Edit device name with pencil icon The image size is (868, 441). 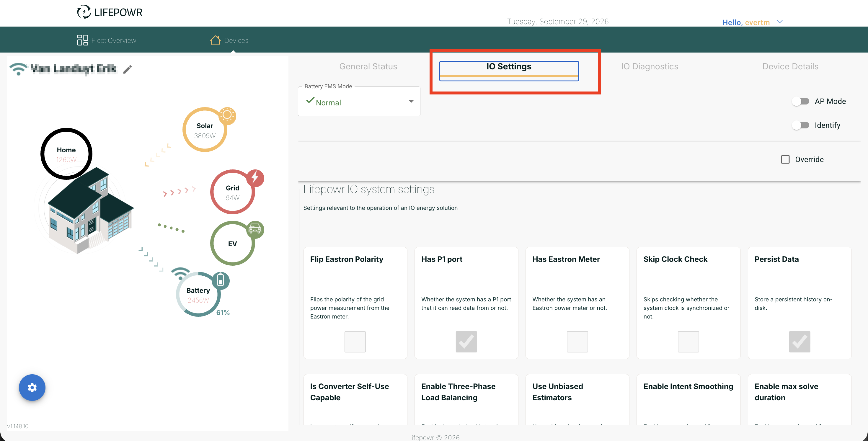127,69
